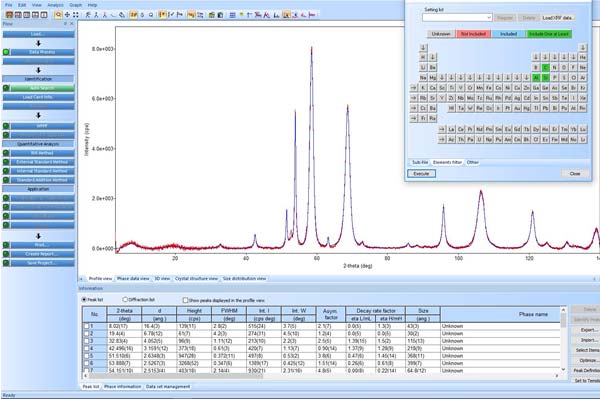Click Internal Standard Method button

42,171
